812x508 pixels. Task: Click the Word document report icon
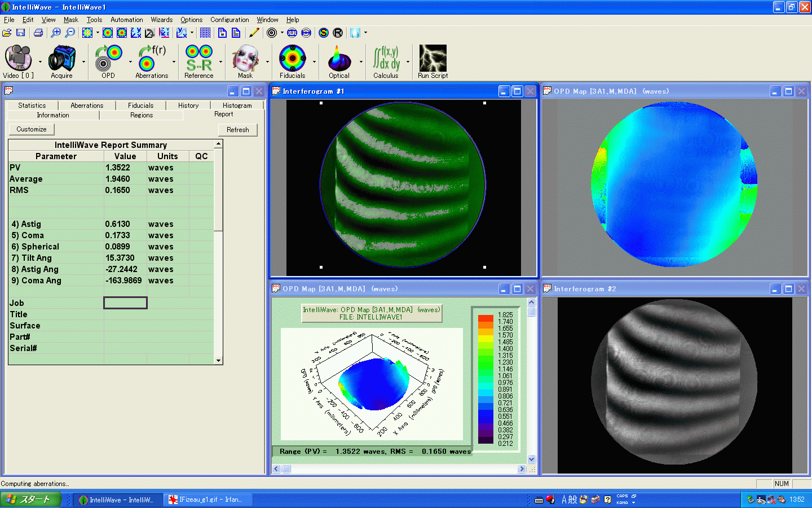[x=222, y=33]
